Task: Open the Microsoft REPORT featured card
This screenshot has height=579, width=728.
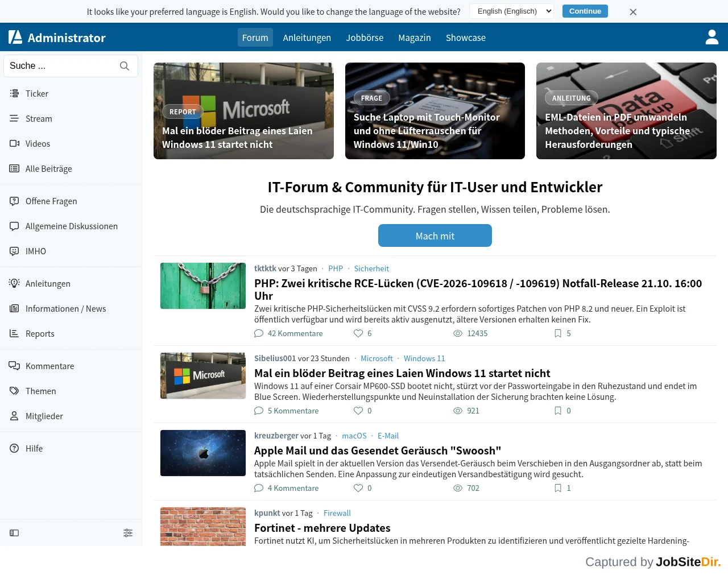Action: tap(243, 111)
